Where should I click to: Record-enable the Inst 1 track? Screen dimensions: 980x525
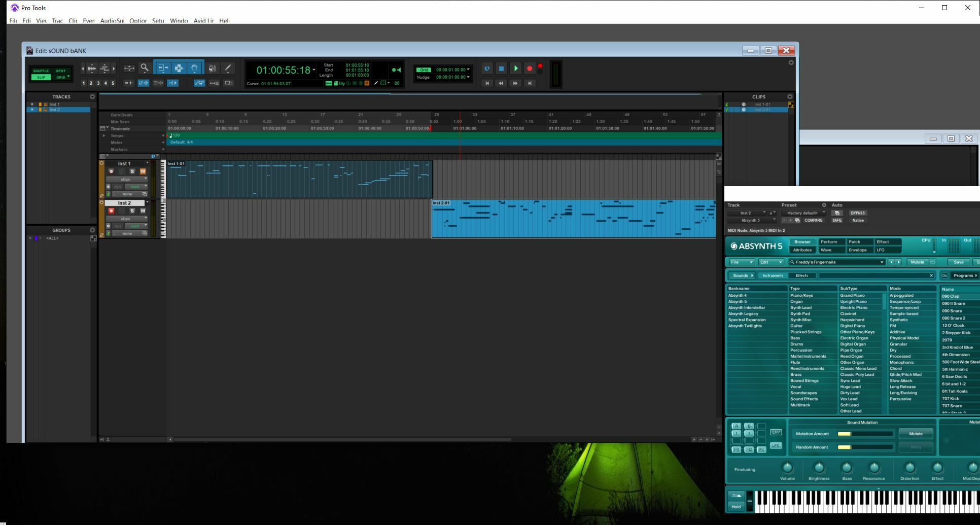pos(111,171)
